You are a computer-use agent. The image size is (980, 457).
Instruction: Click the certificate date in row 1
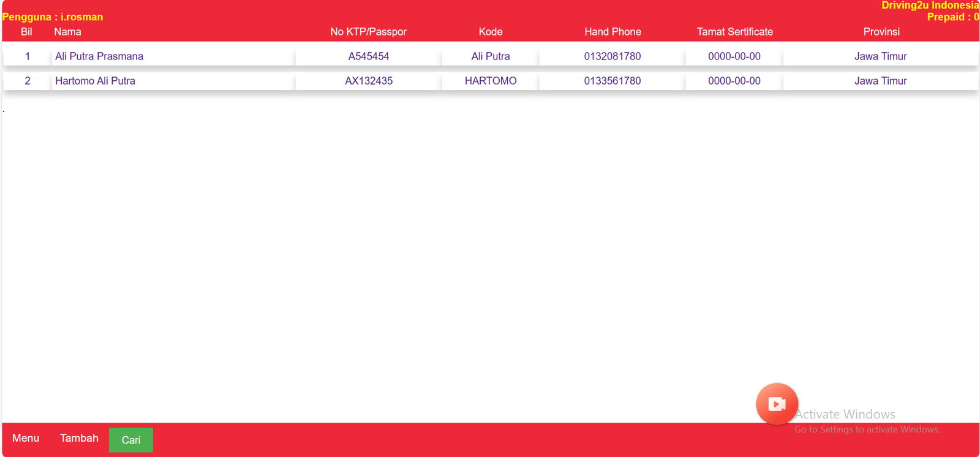point(734,56)
